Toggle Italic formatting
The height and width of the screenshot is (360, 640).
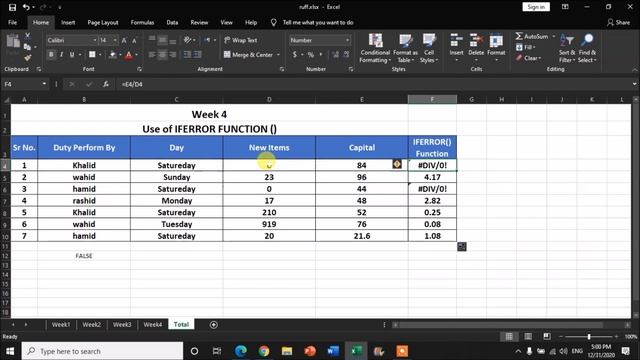(x=61, y=54)
